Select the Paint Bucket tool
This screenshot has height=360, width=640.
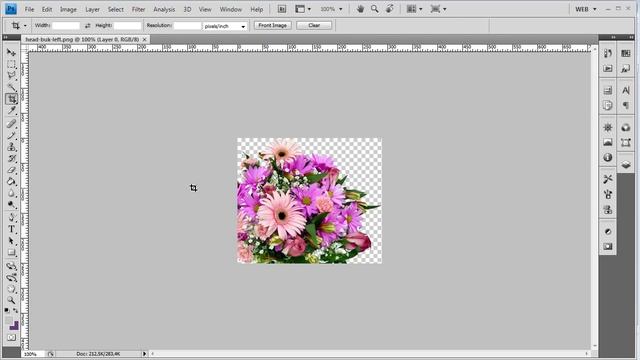[11, 182]
